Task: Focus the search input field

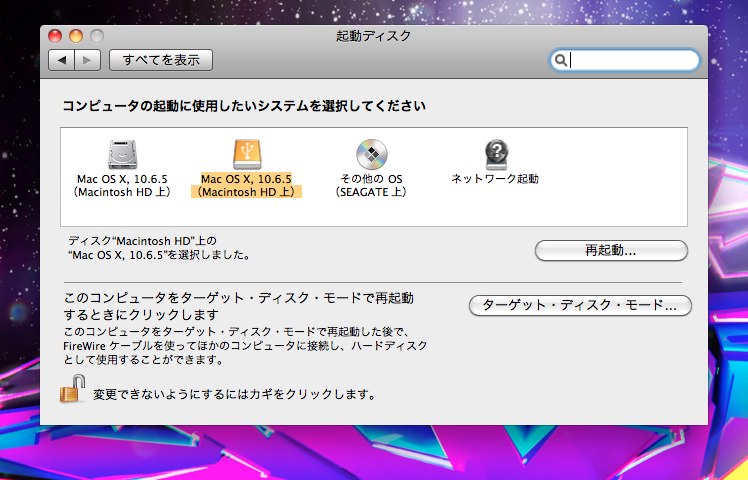Action: pyautogui.click(x=625, y=61)
